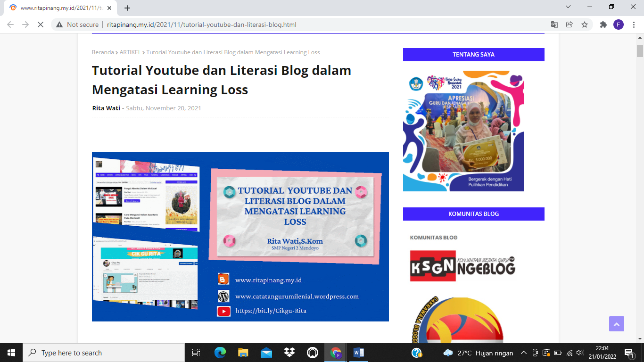
Task: Click the date Sabtu, November 20, 2021
Action: click(164, 108)
